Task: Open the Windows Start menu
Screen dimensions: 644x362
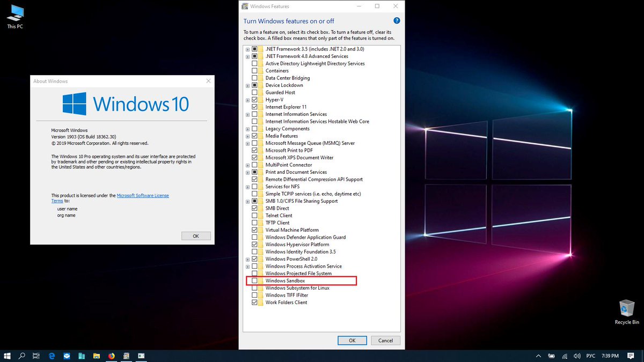Action: [8, 356]
